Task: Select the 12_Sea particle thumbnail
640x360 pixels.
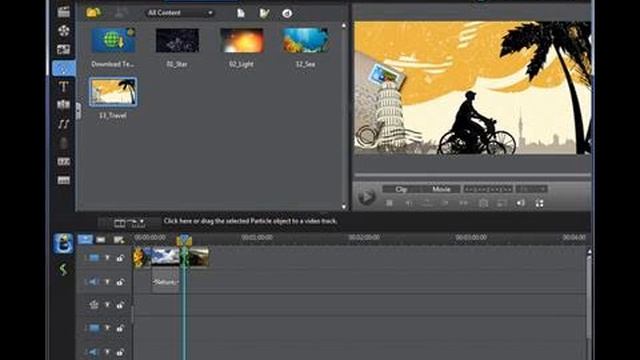Action: [305, 40]
